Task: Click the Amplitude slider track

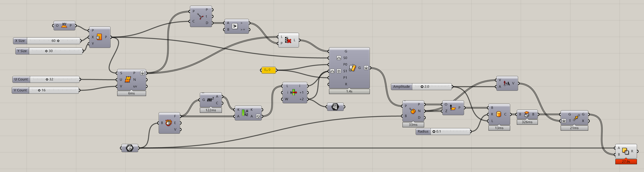Action: [x=432, y=87]
